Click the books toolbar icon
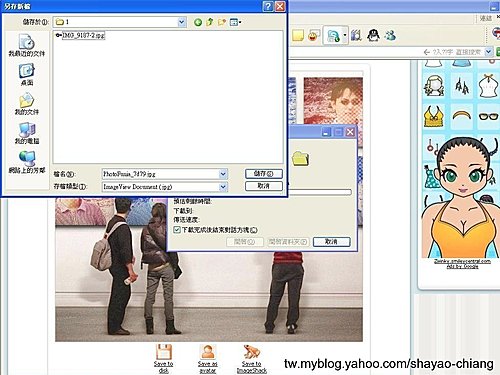Image resolution: width=500 pixels, height=375 pixels. (x=356, y=35)
